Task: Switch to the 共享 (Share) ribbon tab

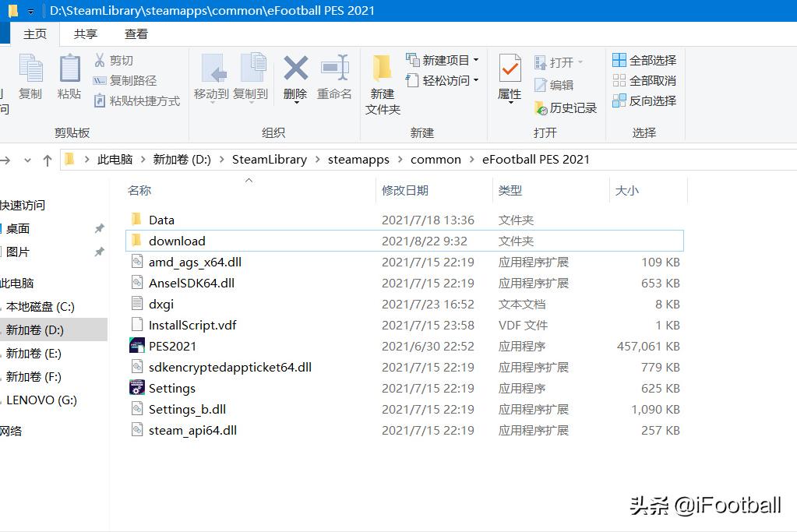Action: [86, 33]
